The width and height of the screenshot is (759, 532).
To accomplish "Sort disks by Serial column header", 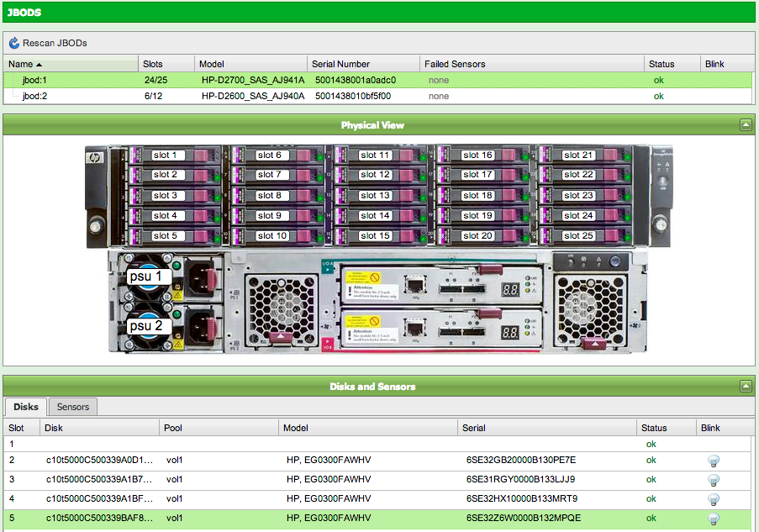I will tap(547, 428).
